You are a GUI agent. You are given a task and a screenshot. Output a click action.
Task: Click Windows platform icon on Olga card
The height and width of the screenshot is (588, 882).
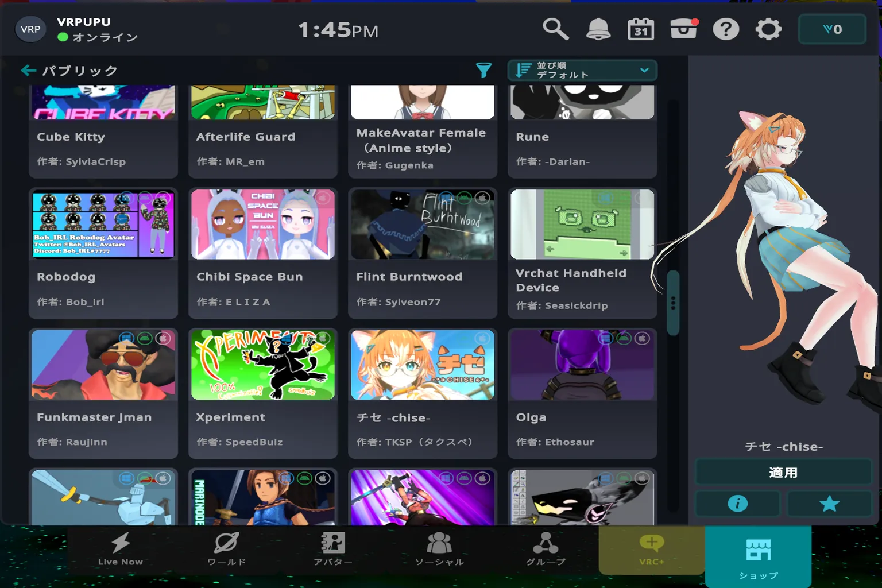pos(605,338)
